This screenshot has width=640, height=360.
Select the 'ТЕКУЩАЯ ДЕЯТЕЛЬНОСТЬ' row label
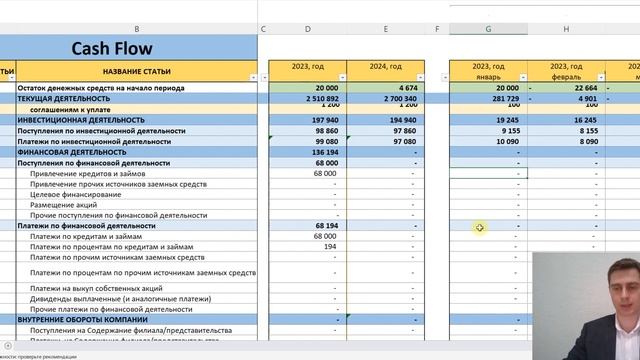(137, 98)
